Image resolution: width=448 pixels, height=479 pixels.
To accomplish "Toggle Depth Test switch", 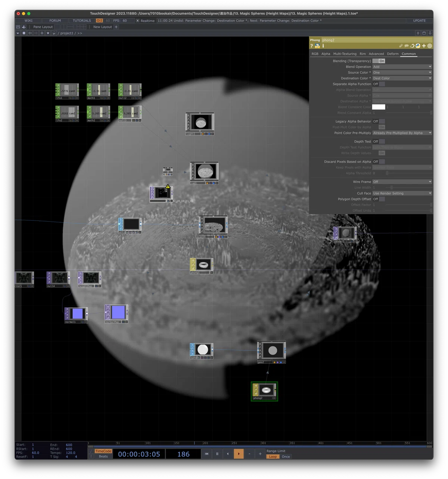I will click(379, 141).
